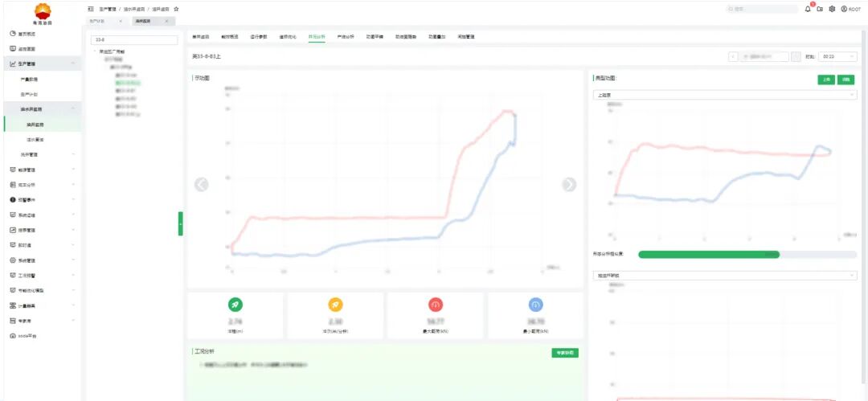Viewport: 868px width, 401px height.
Task: Open the 上碰泵 typical diagram dropdown
Action: 725,96
